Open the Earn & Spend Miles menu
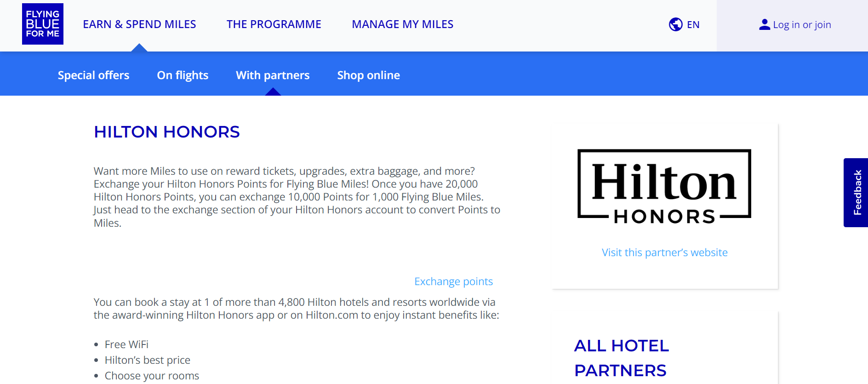The height and width of the screenshot is (384, 868). (x=139, y=24)
